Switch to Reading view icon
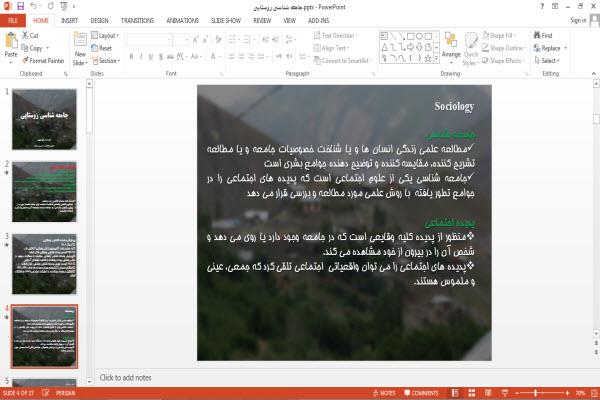 488,393
